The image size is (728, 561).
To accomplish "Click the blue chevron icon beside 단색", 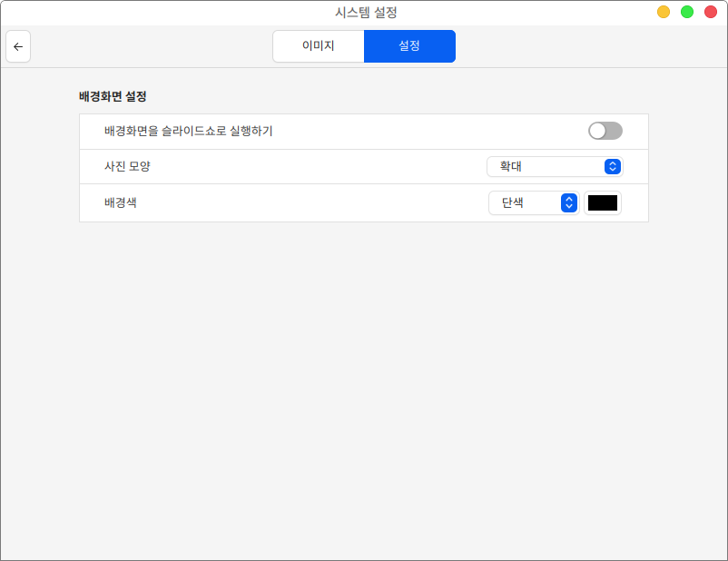I will click(x=568, y=202).
